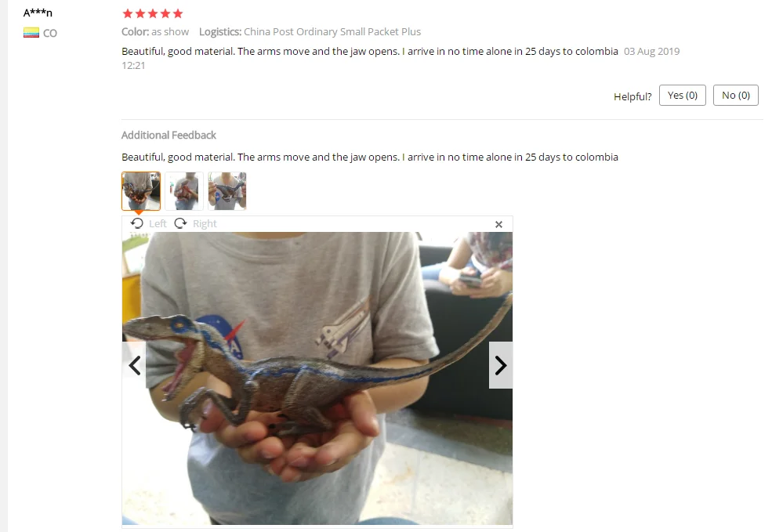Click the "Left" rotate label

(158, 224)
